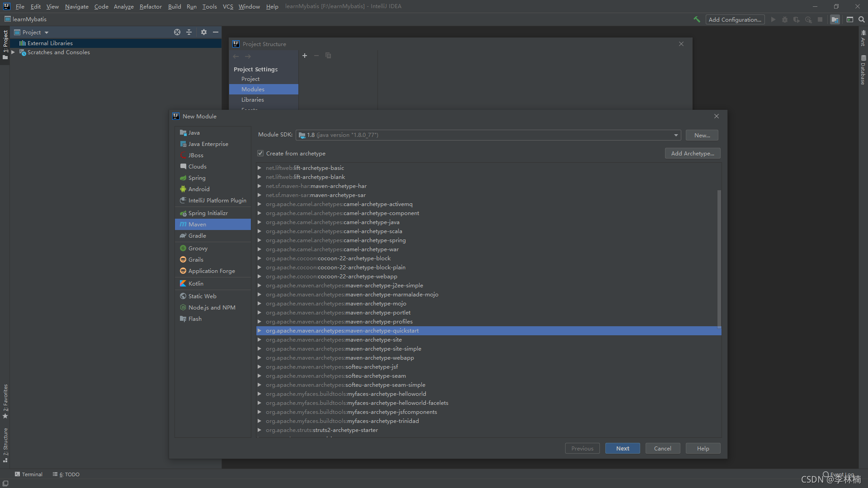Expand struts2-archetype-starter entry arrow
Image resolution: width=868 pixels, height=488 pixels.
[x=259, y=430]
